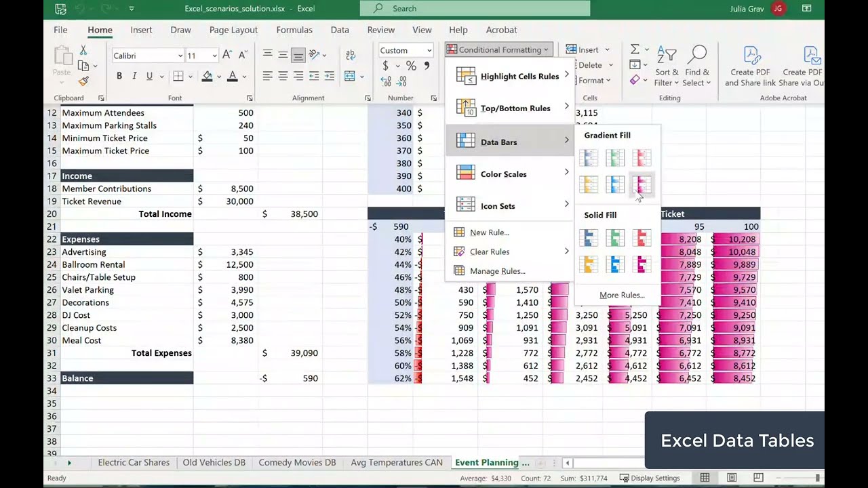This screenshot has height=488, width=868.
Task: Expand the Clipboard dialog launcher
Action: pos(101,98)
